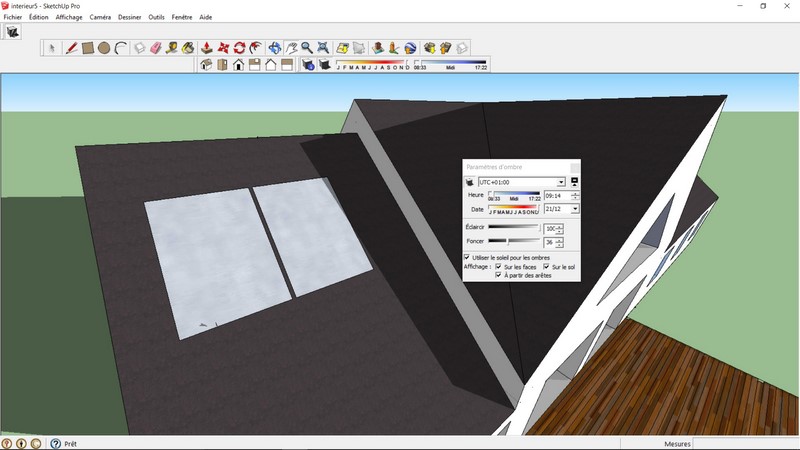800x450 pixels.
Task: Switch to Front view house icon
Action: (238, 65)
